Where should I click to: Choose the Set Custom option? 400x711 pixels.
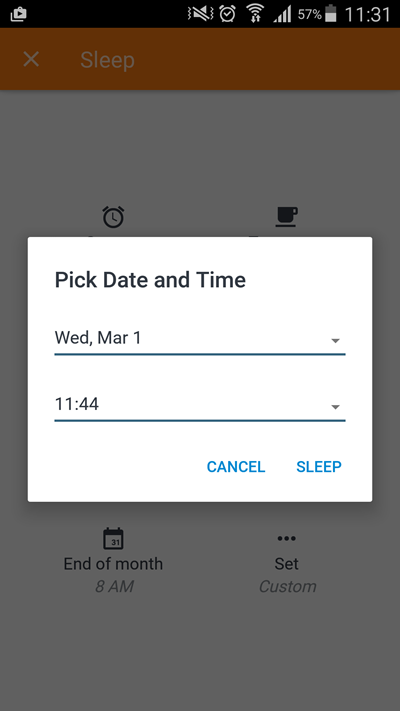coord(287,562)
